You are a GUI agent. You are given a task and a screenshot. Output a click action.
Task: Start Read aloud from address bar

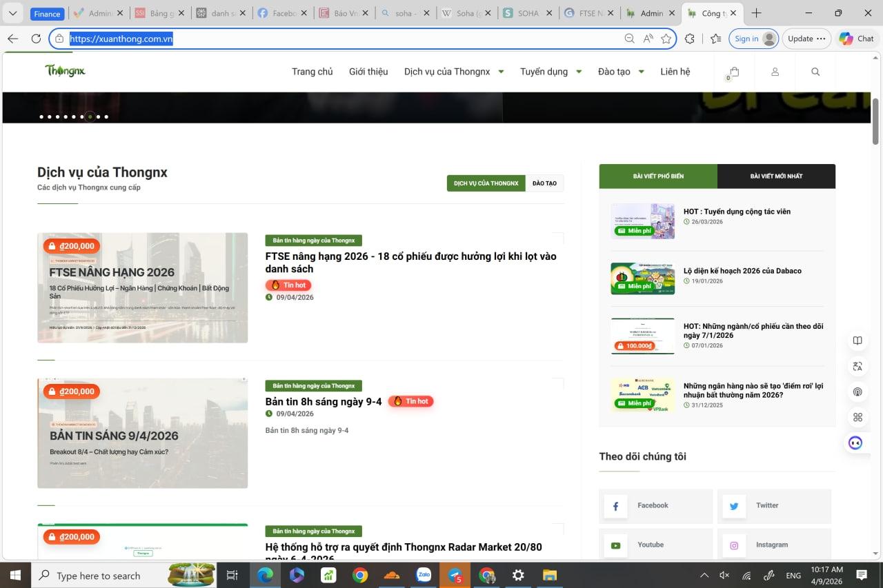[648, 39]
